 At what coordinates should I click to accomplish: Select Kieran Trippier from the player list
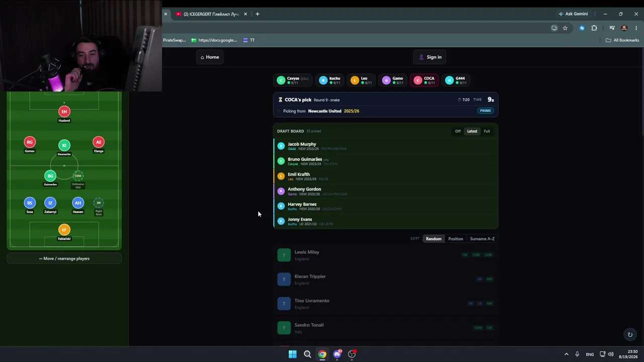pos(385,279)
